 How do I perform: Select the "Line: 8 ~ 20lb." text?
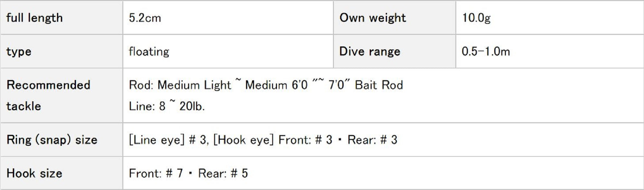click(166, 106)
